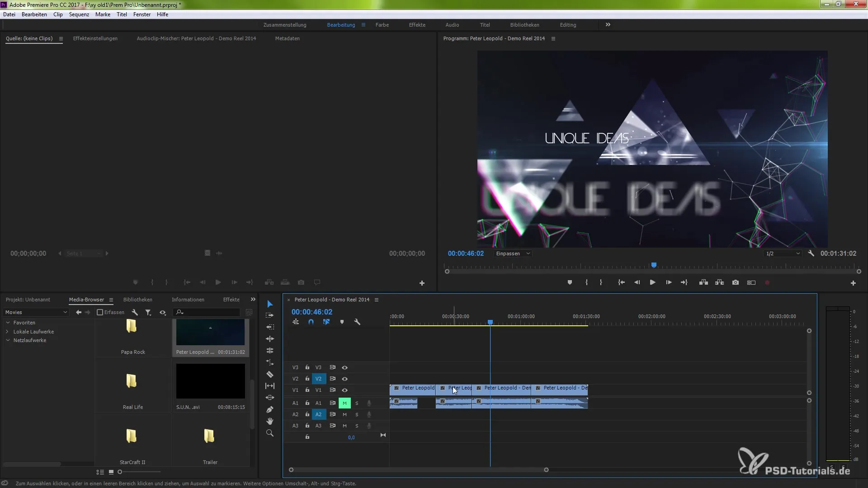Expand Favoriten tree node

pyautogui.click(x=8, y=323)
